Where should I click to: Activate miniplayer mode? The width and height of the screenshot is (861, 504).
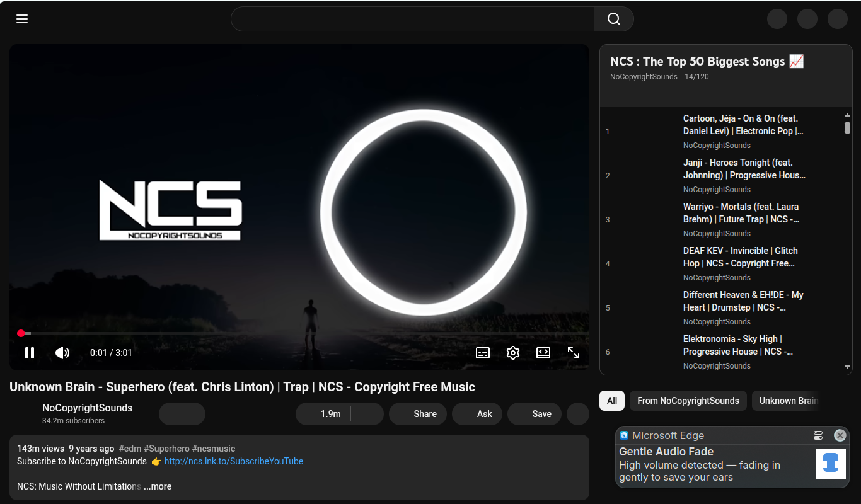tap(543, 353)
